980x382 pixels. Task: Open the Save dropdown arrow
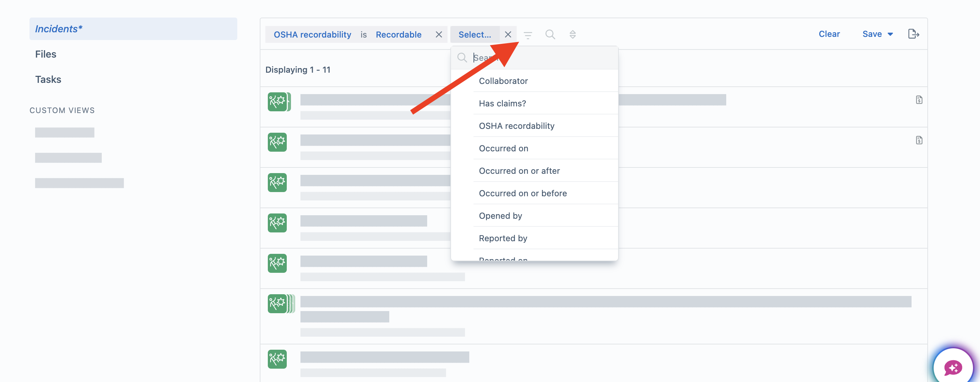coord(890,34)
